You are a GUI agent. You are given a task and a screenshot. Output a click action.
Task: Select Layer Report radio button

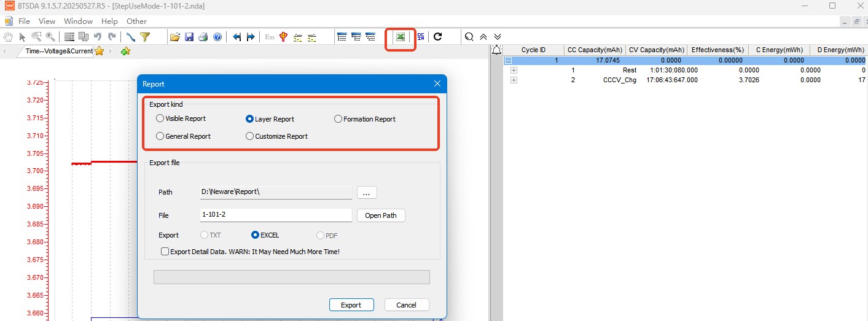250,119
